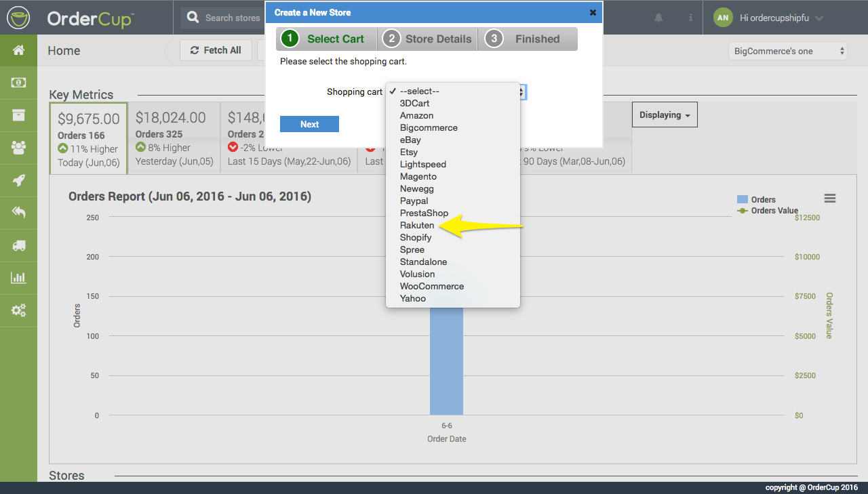Select 3DCart from the cart list
The width and height of the screenshot is (868, 494).
click(453, 103)
